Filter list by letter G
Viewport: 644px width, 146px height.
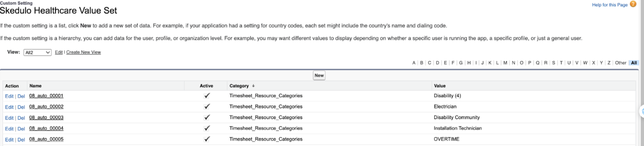pos(461,63)
